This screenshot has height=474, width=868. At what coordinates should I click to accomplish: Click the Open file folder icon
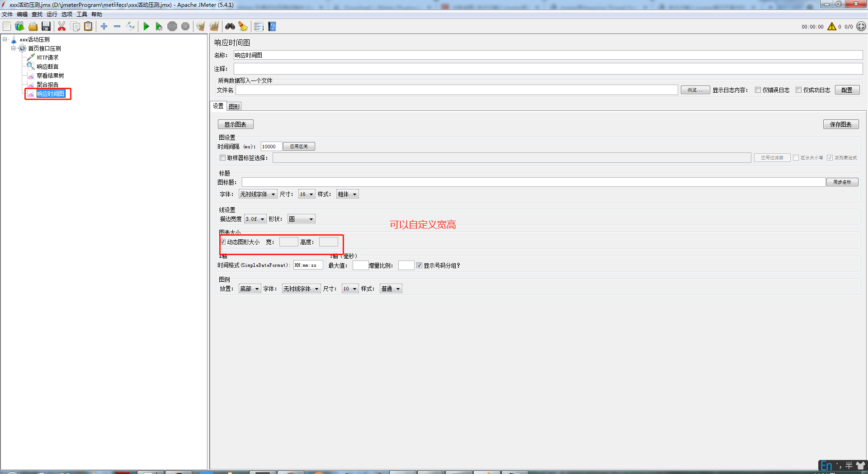click(x=33, y=27)
